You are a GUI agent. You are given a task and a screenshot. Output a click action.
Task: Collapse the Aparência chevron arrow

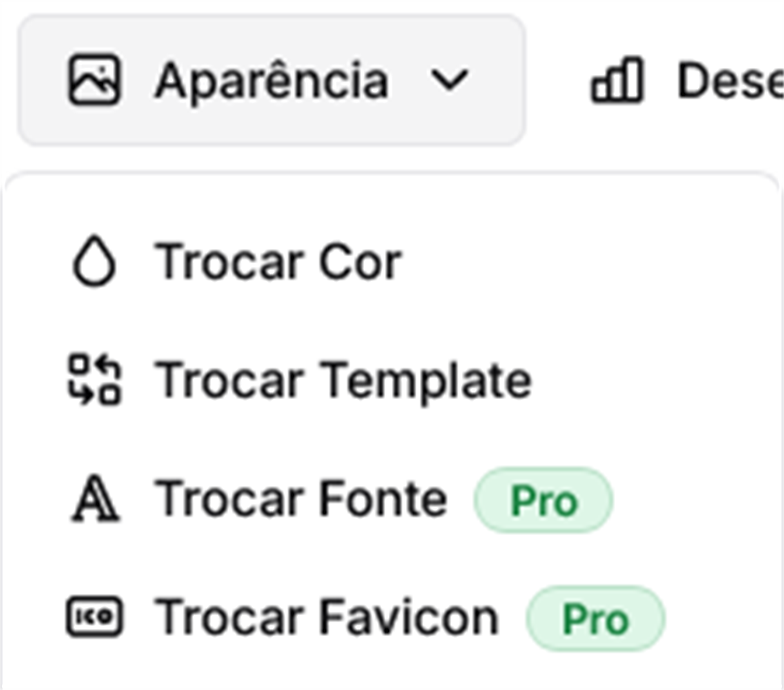tap(449, 80)
